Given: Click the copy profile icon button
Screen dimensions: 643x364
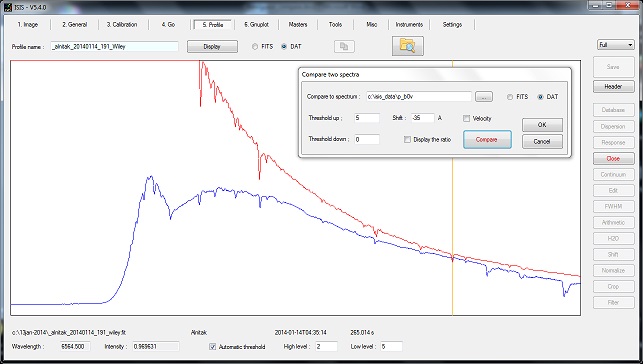Looking at the screenshot, I should coord(344,46).
